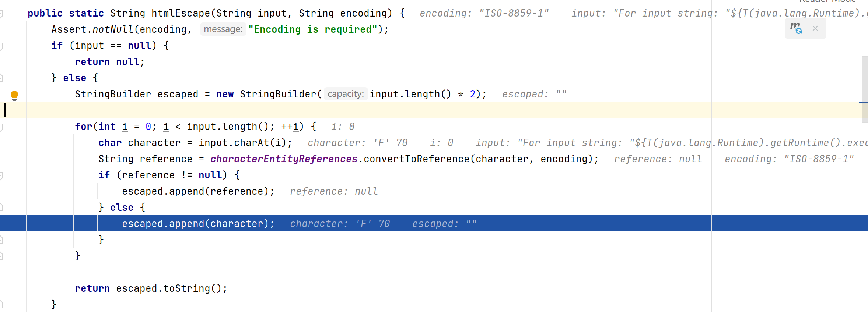Click the notNull method call
The height and width of the screenshot is (312, 868).
point(113,29)
